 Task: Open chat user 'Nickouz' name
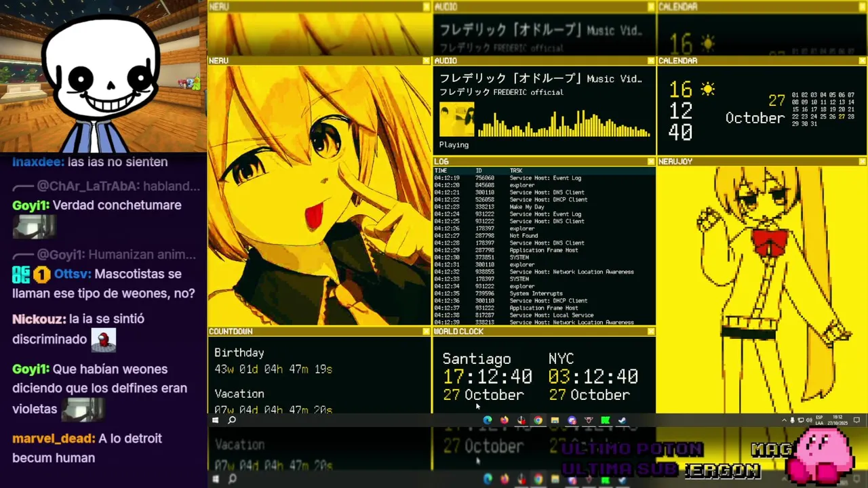click(39, 319)
